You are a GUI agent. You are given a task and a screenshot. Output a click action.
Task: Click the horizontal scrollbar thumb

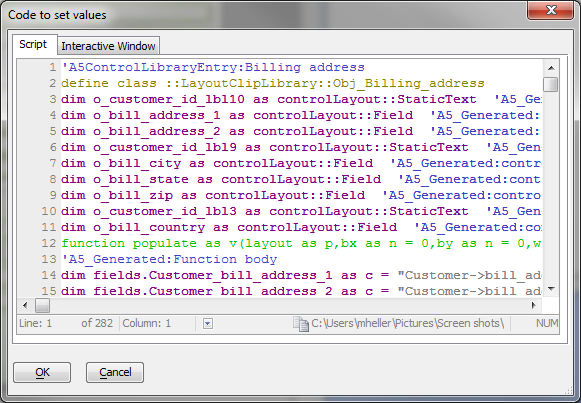[x=42, y=306]
